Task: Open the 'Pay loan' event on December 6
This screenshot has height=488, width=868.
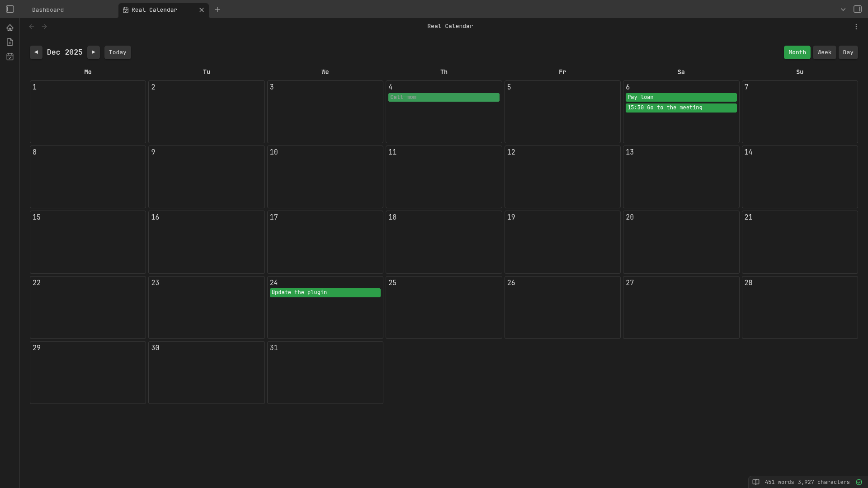Action: (x=681, y=97)
